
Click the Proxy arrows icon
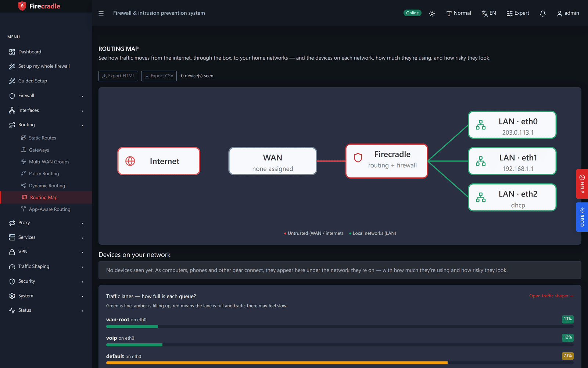[x=12, y=223]
